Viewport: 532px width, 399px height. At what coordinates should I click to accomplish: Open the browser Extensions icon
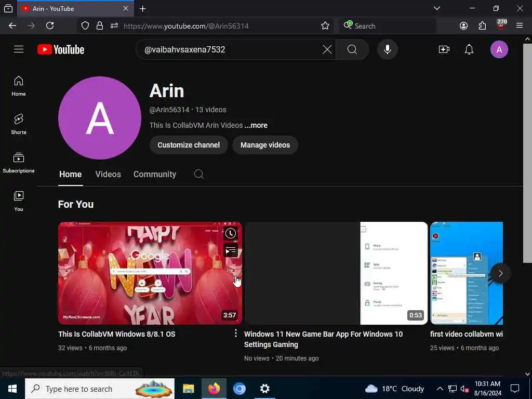(482, 26)
